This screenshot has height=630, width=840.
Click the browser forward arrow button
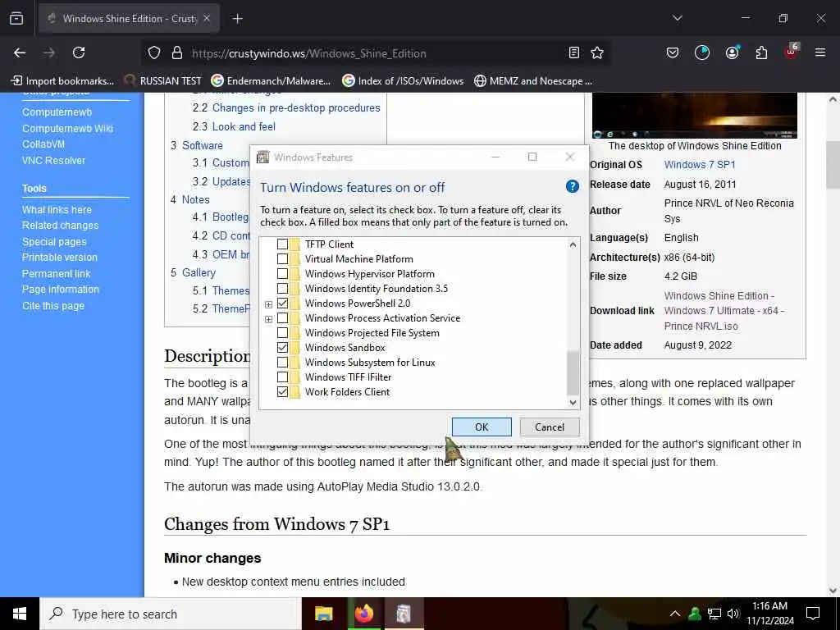(49, 52)
